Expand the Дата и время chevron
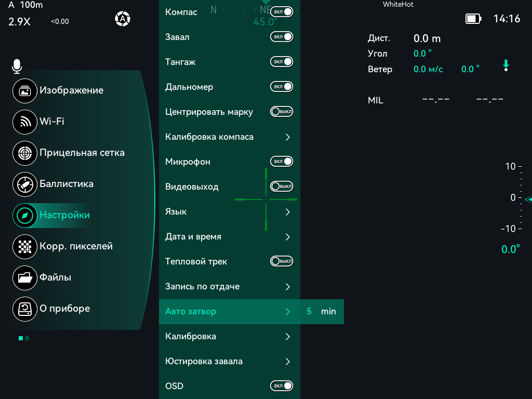Viewport: 532px width, 399px height. coord(288,237)
